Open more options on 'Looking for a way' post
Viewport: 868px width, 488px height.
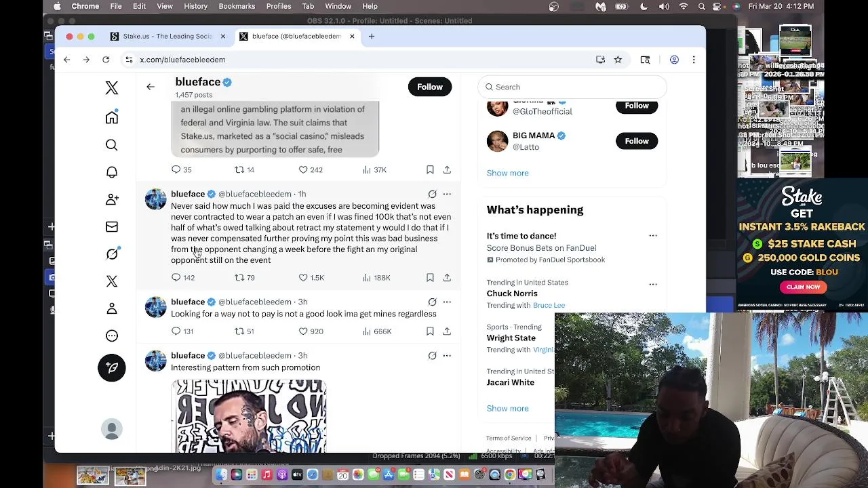pos(447,302)
